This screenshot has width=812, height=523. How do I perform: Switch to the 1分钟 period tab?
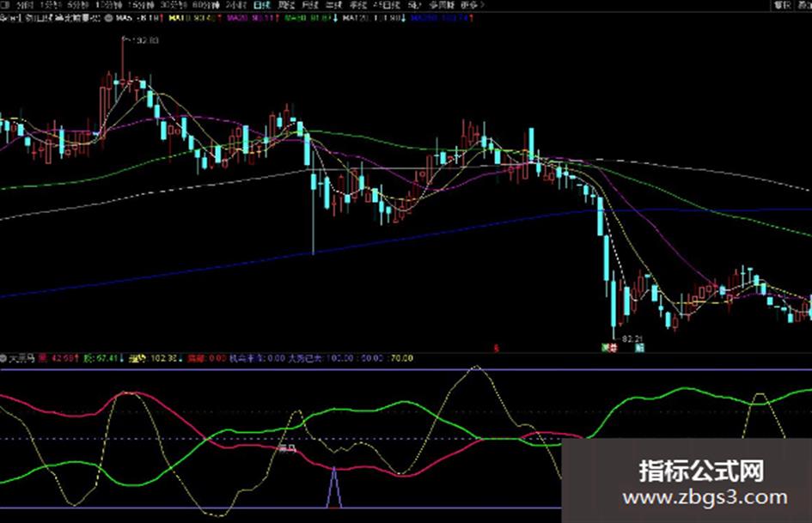coord(49,5)
